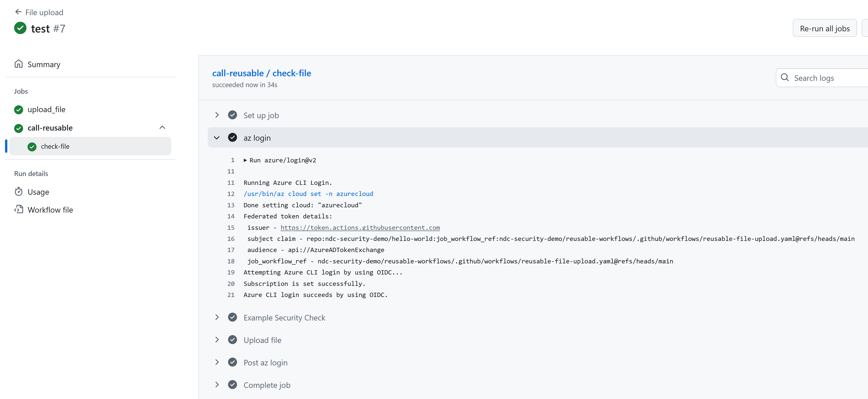Image resolution: width=868 pixels, height=399 pixels.
Task: Click the green check beside upload_file job
Action: coord(18,110)
